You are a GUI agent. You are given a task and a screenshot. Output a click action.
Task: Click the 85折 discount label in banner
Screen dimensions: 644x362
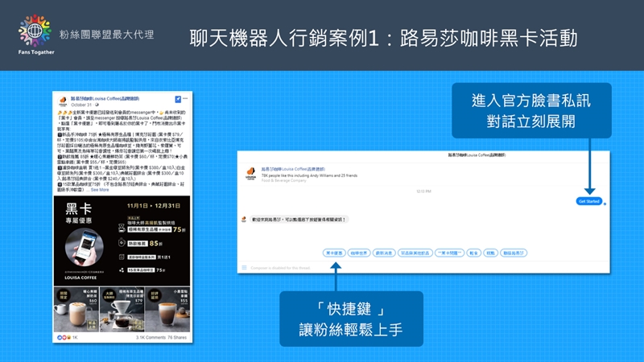(x=155, y=243)
